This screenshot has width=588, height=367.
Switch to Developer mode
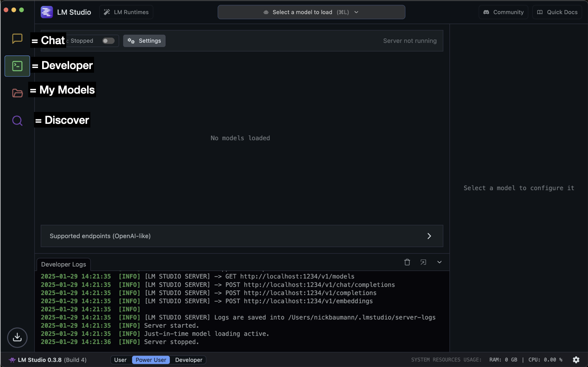coord(189,360)
